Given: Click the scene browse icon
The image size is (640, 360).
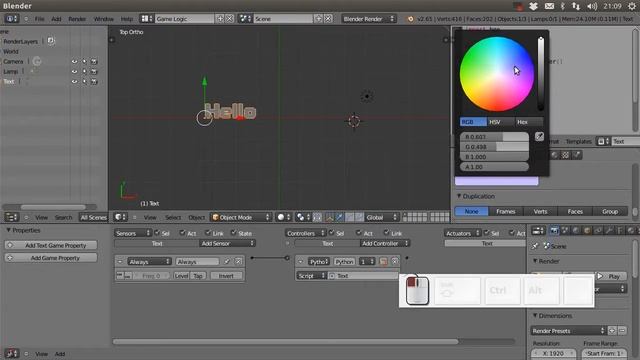Looking at the screenshot, I should click(245, 19).
